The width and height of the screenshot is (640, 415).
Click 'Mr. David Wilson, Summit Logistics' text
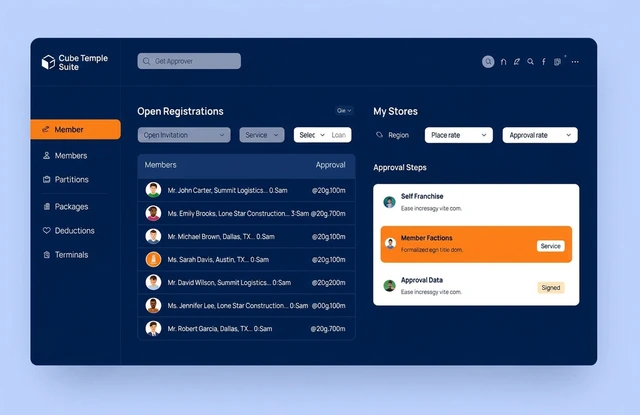tap(217, 282)
